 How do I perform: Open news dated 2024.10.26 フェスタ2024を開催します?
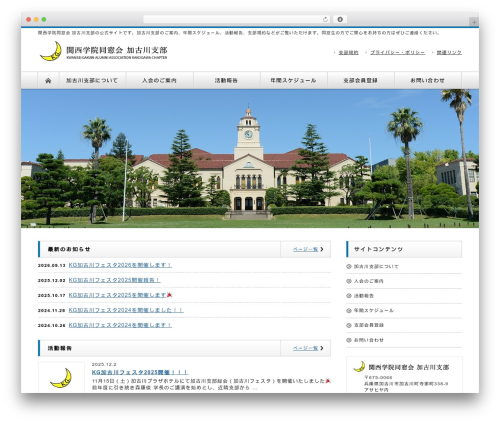click(120, 325)
